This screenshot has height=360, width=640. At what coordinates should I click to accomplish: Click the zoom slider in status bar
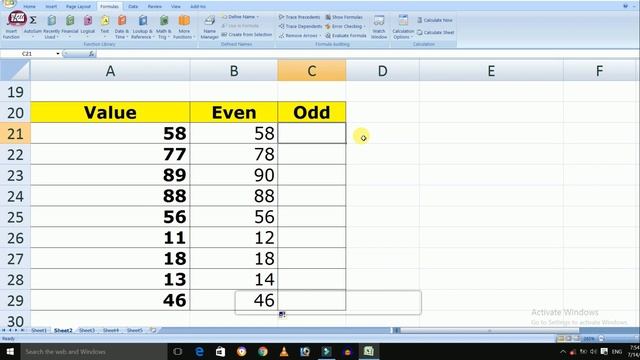[620, 339]
